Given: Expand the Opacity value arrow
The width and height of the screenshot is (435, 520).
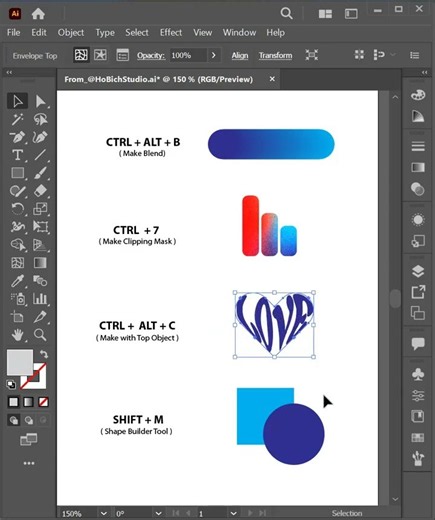Looking at the screenshot, I should tap(214, 55).
